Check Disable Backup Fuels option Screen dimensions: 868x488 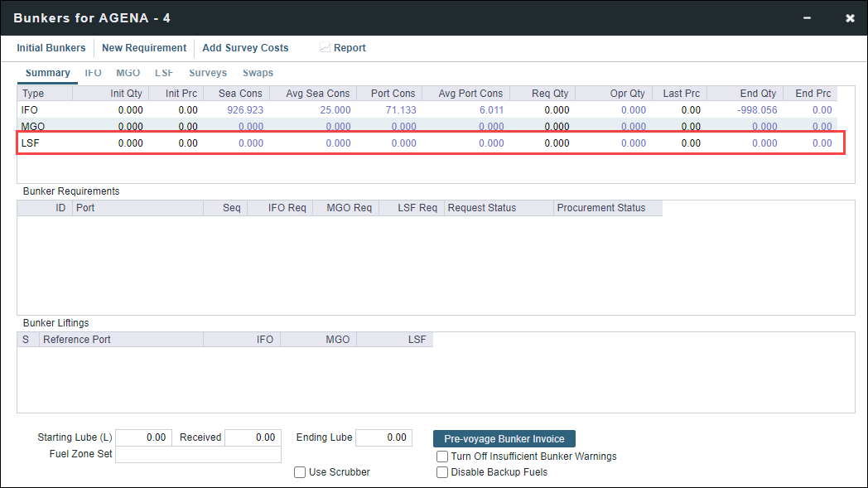[442, 472]
